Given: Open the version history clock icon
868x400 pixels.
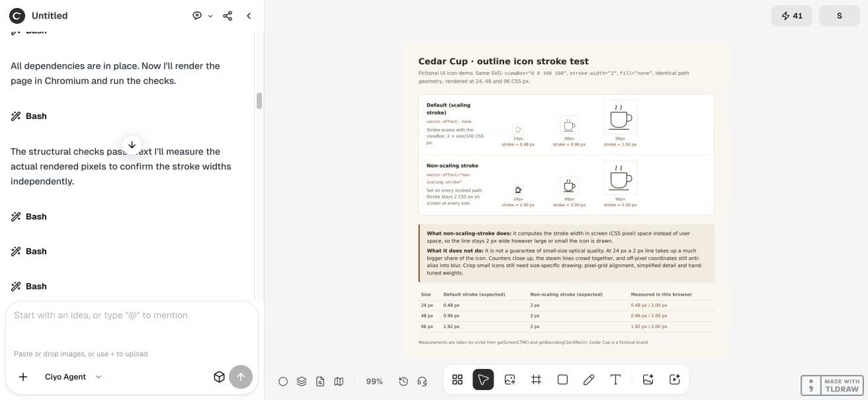Looking at the screenshot, I should (x=404, y=381).
